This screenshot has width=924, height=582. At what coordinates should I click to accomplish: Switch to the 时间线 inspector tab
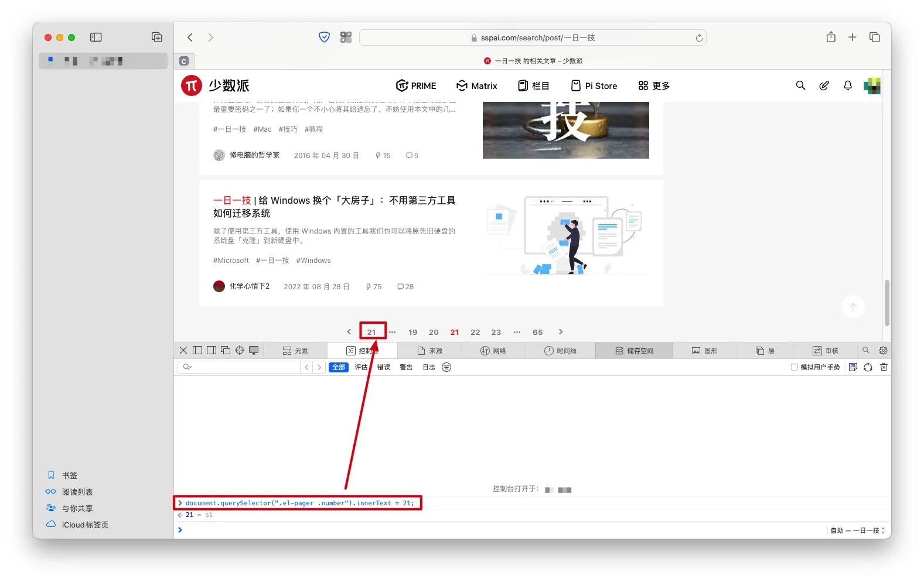561,351
